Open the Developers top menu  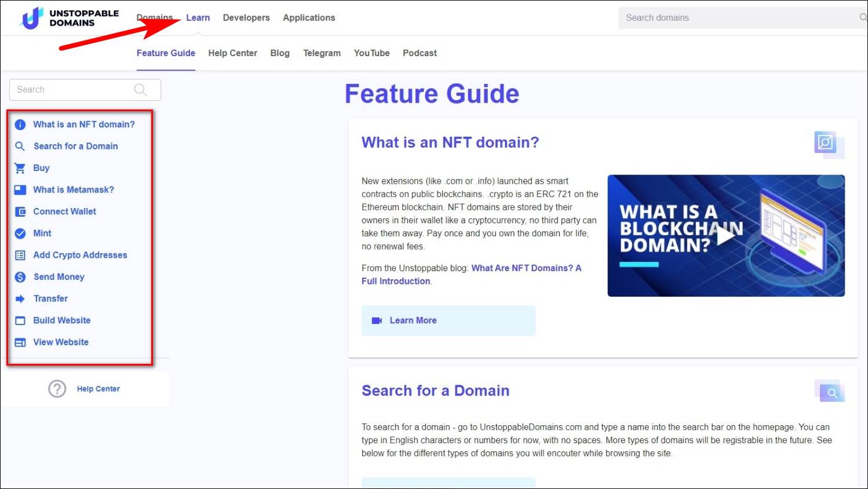point(246,18)
